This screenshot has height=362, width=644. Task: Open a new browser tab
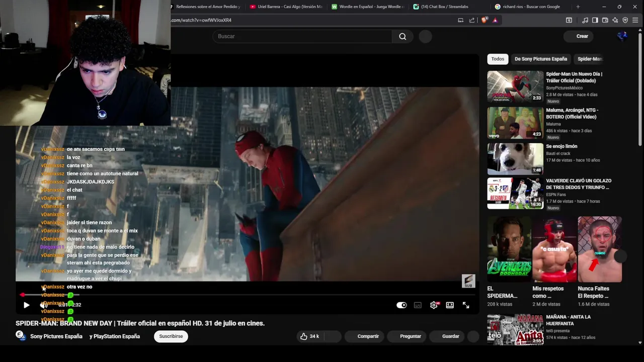578,7
